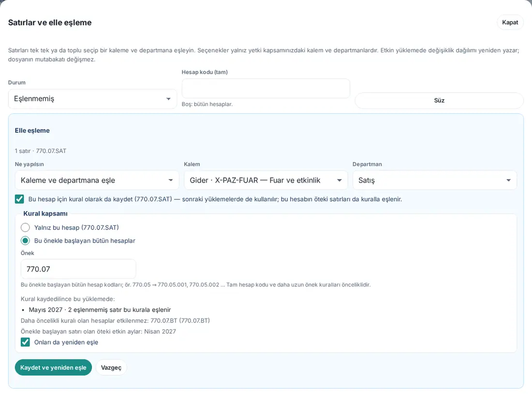Click the Kaydet ve yeniden eşle button
532x394 pixels.
[53, 367]
